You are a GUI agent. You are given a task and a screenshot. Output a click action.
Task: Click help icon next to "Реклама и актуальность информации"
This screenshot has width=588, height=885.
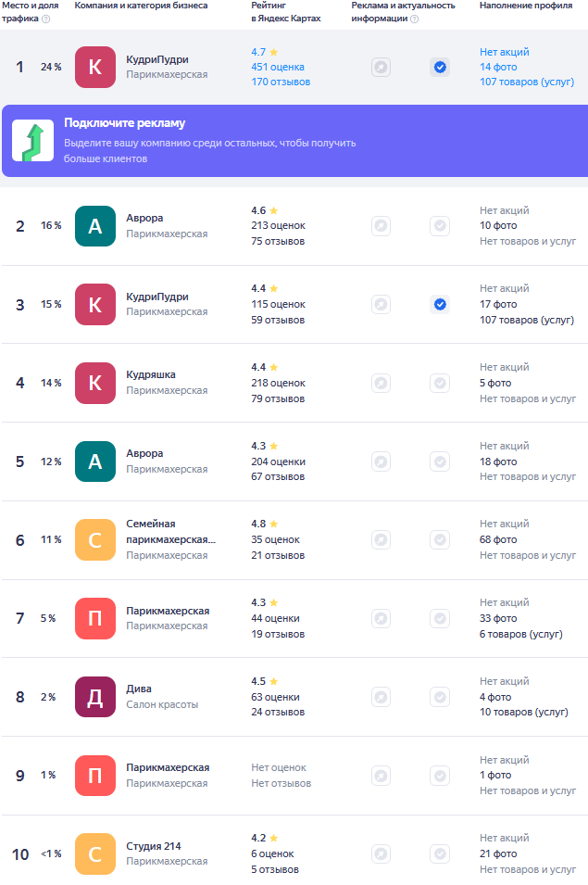[x=414, y=19]
